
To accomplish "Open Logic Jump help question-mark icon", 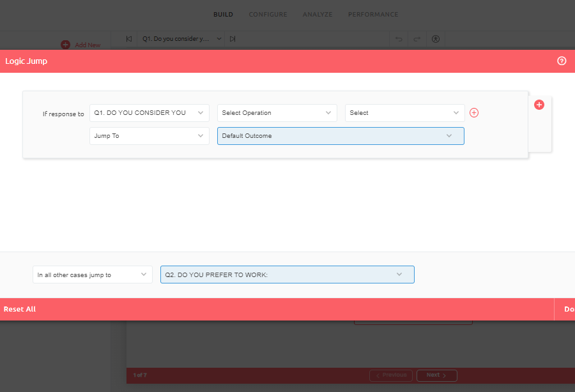I will point(562,61).
